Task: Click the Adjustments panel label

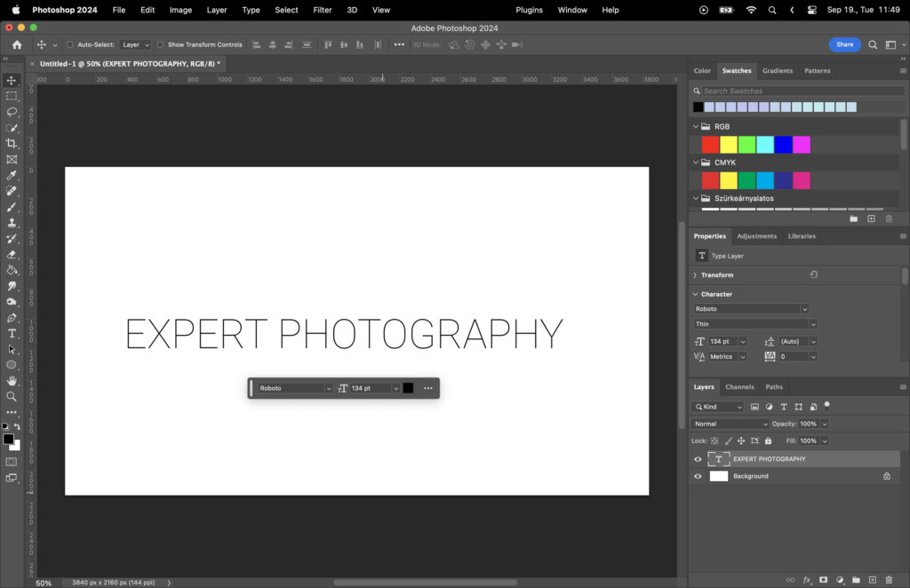Action: pyautogui.click(x=756, y=235)
